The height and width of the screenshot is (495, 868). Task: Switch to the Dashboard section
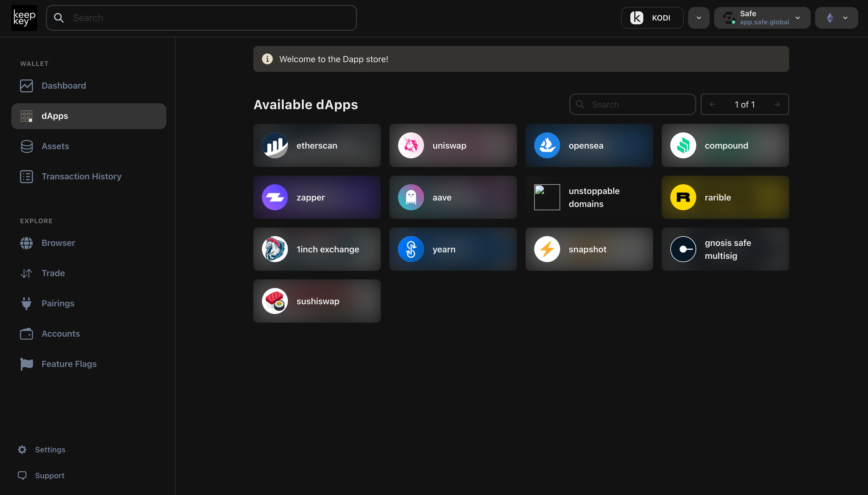(x=63, y=85)
